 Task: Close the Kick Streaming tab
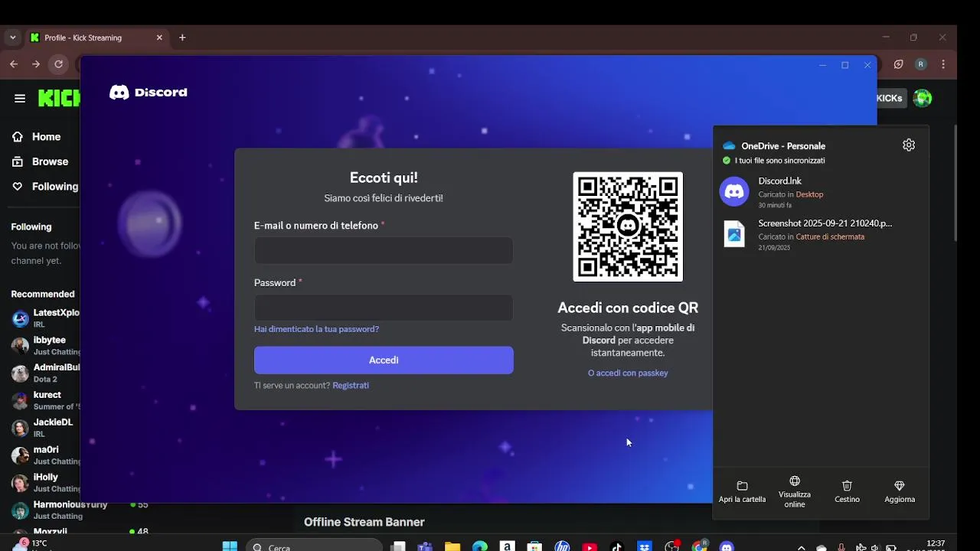click(159, 37)
